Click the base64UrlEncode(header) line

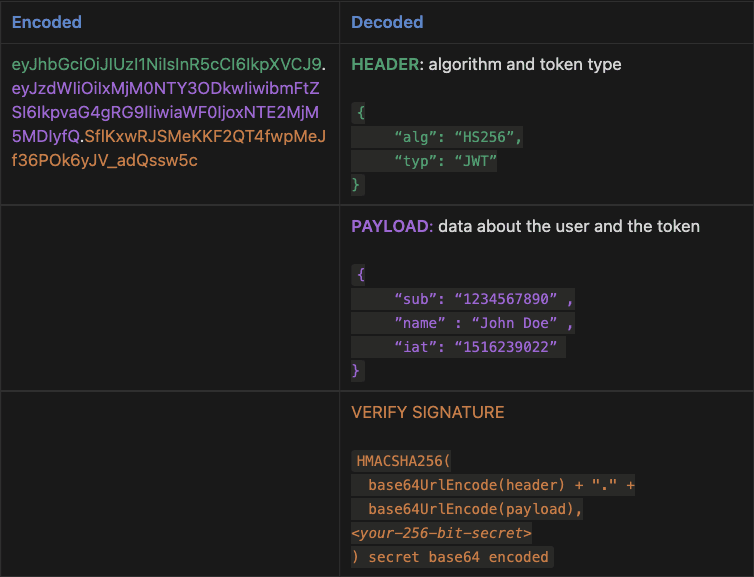click(x=501, y=485)
